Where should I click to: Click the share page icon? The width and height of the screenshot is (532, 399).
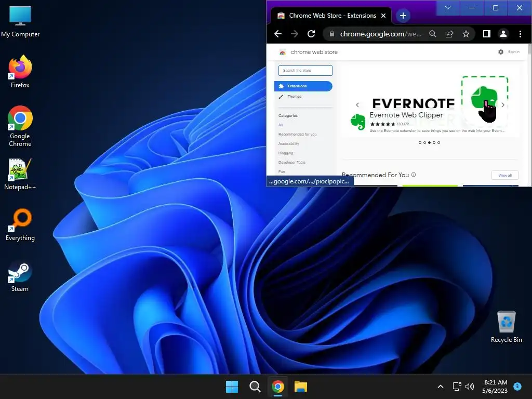tap(449, 34)
